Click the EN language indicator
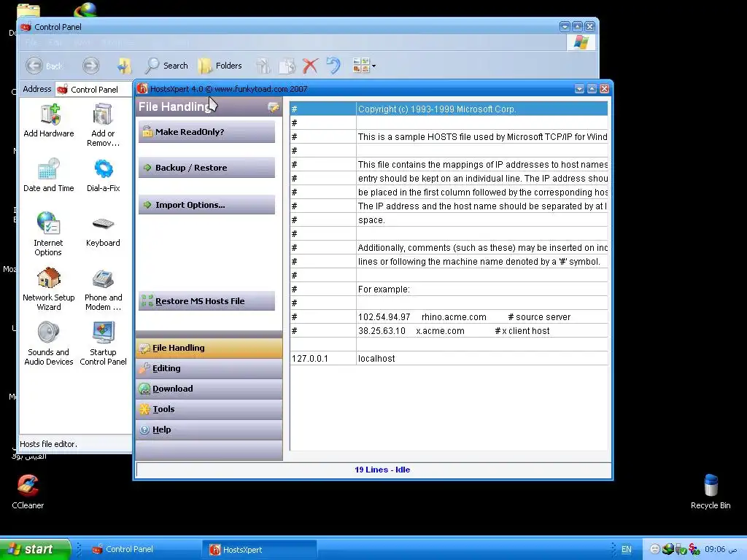747x560 pixels. 626,550
